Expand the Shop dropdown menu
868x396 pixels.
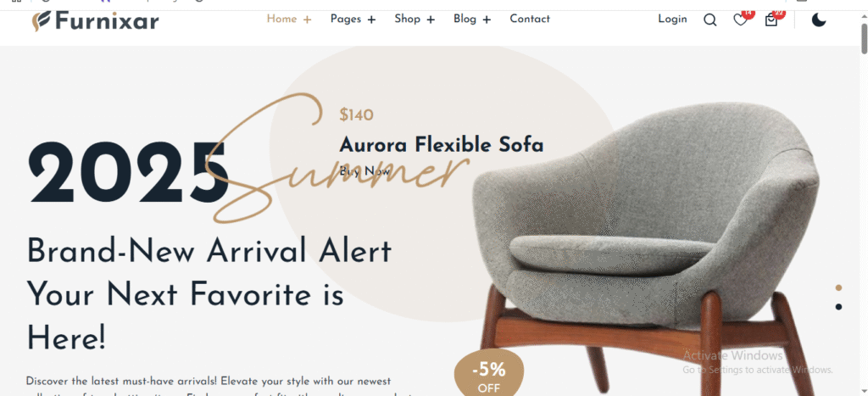tap(415, 19)
